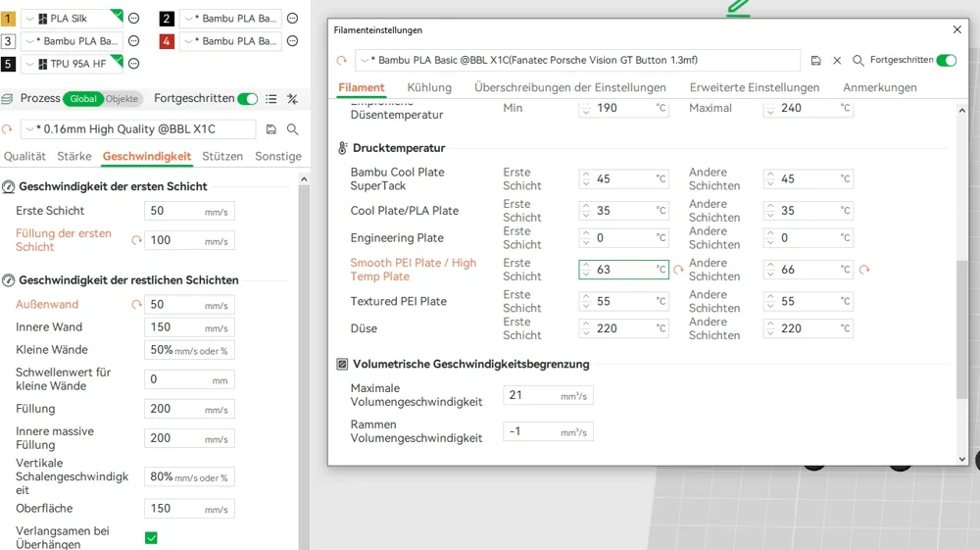980x550 pixels.
Task: Click filament dialog scrollbar down arrow
Action: click(x=962, y=459)
